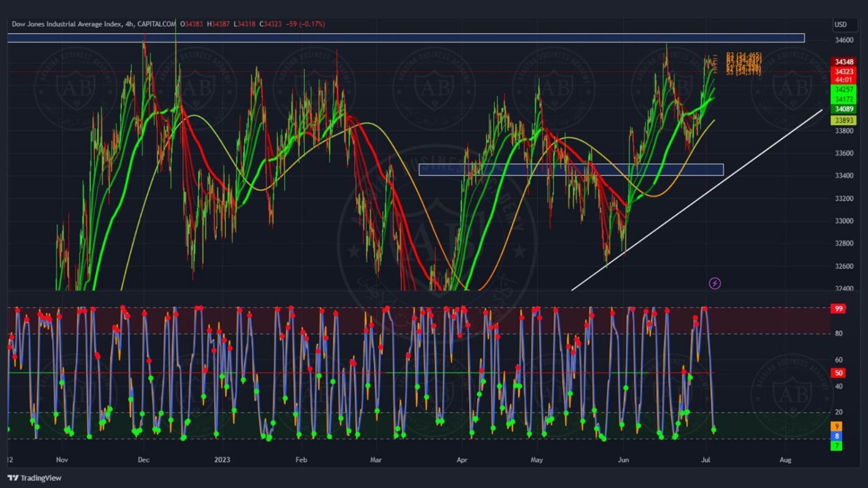
Task: Click the Nov label on time axis
Action: coord(62,460)
